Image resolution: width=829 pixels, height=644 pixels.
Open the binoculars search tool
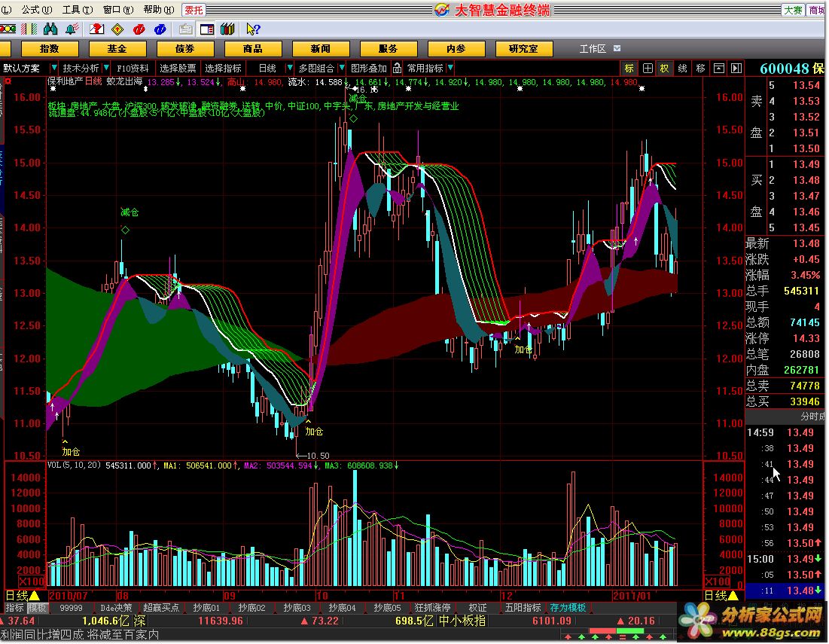click(x=50, y=29)
